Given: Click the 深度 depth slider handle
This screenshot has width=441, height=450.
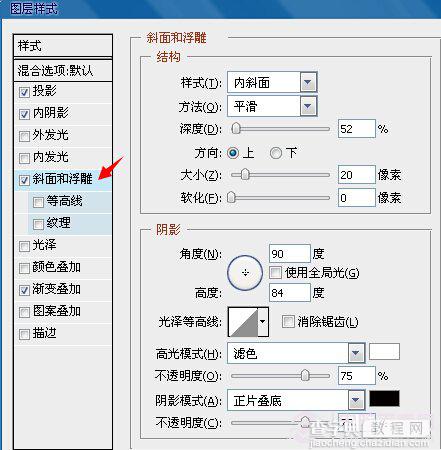Looking at the screenshot, I should tap(236, 129).
